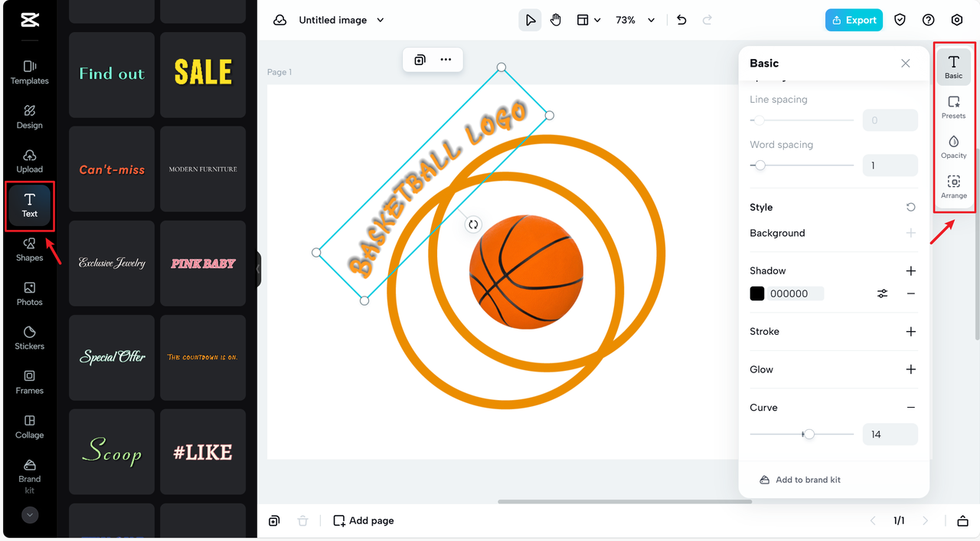Click the Curve slider handle
980x541 pixels.
tap(809, 434)
